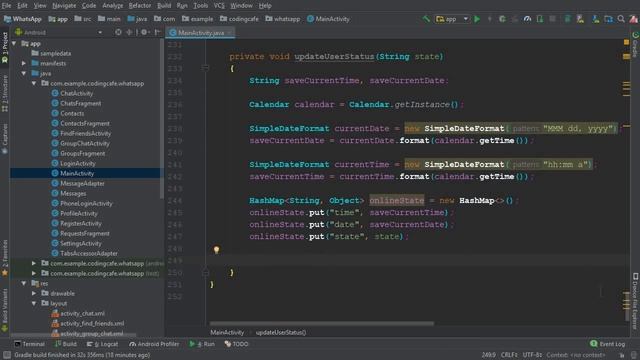Click the Search Everywhere magnifier icon

point(621,19)
